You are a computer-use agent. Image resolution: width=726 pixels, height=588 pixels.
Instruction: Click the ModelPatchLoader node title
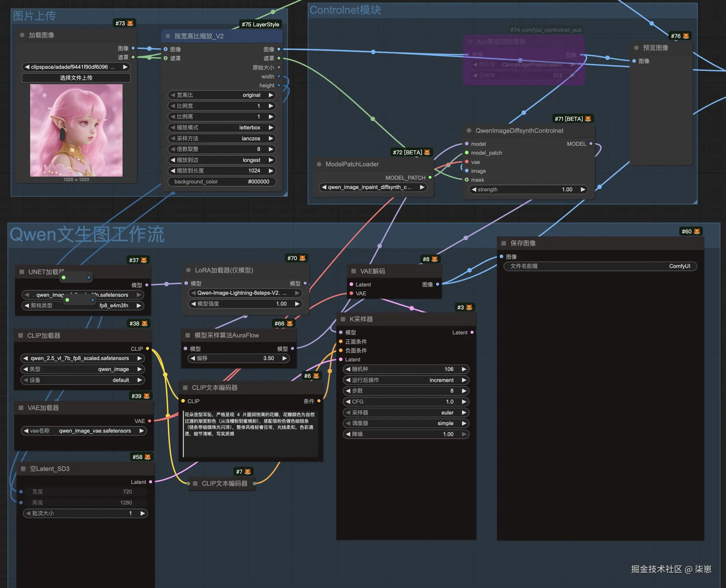click(352, 164)
